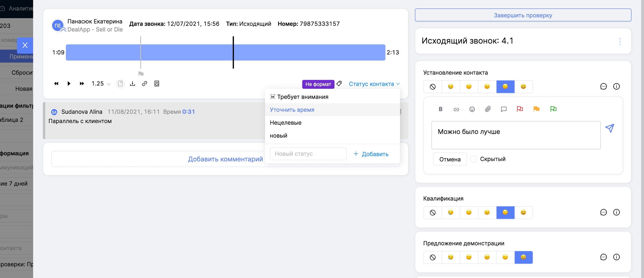The image size is (644, 278).
Task: Click the download recording icon
Action: [x=132, y=84]
